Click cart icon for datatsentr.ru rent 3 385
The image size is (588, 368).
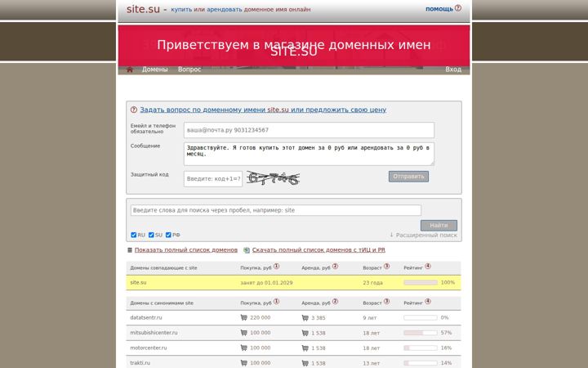pyautogui.click(x=305, y=317)
